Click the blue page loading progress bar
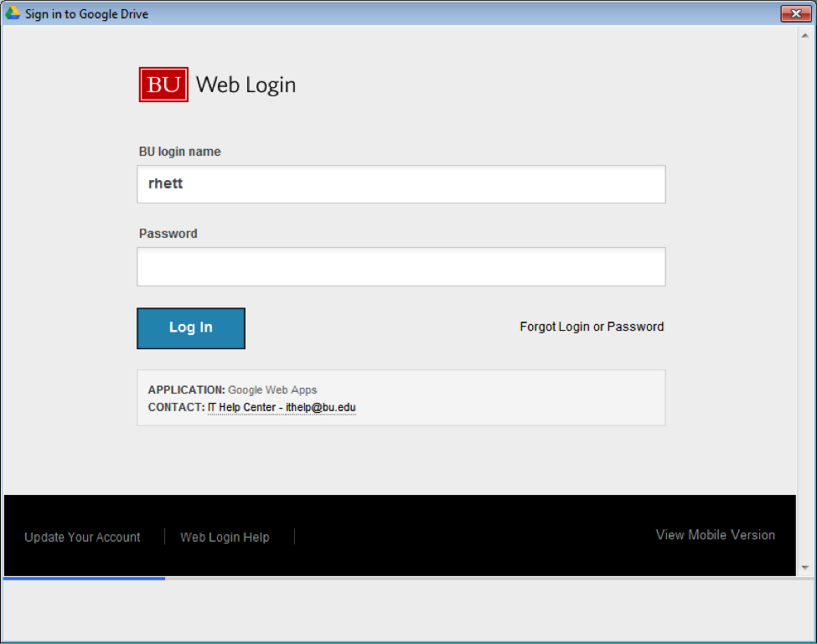 tap(84, 578)
